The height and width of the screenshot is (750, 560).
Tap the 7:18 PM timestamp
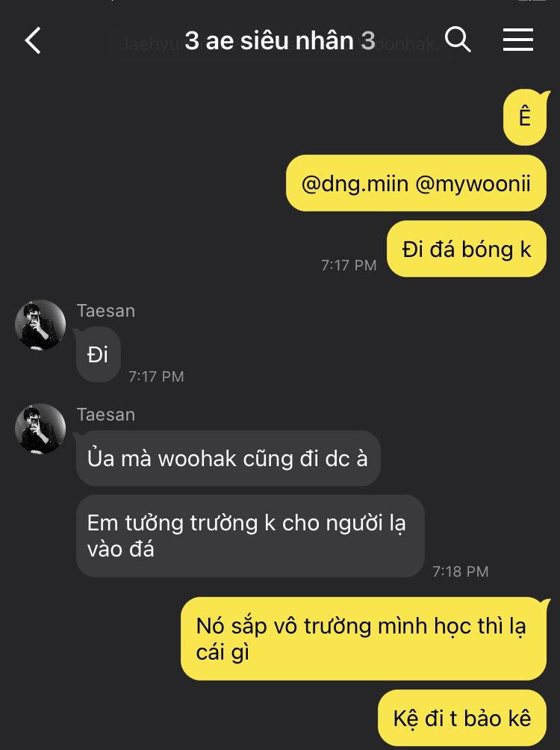(x=461, y=571)
